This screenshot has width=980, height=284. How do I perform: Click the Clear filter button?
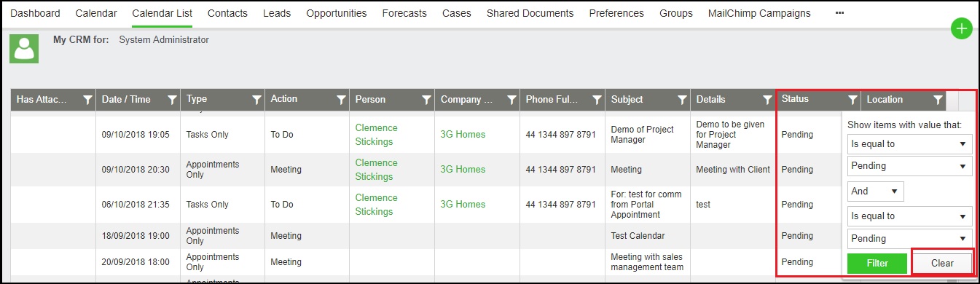coord(942,263)
